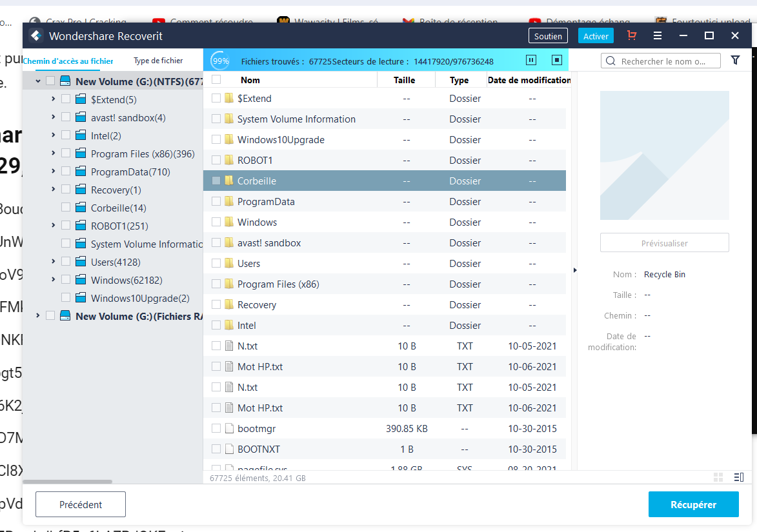Expand the Users(4128) tree node

[x=53, y=261]
